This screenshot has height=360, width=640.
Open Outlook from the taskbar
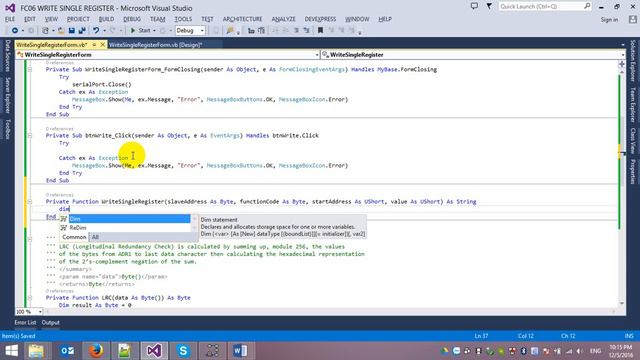tap(67, 351)
